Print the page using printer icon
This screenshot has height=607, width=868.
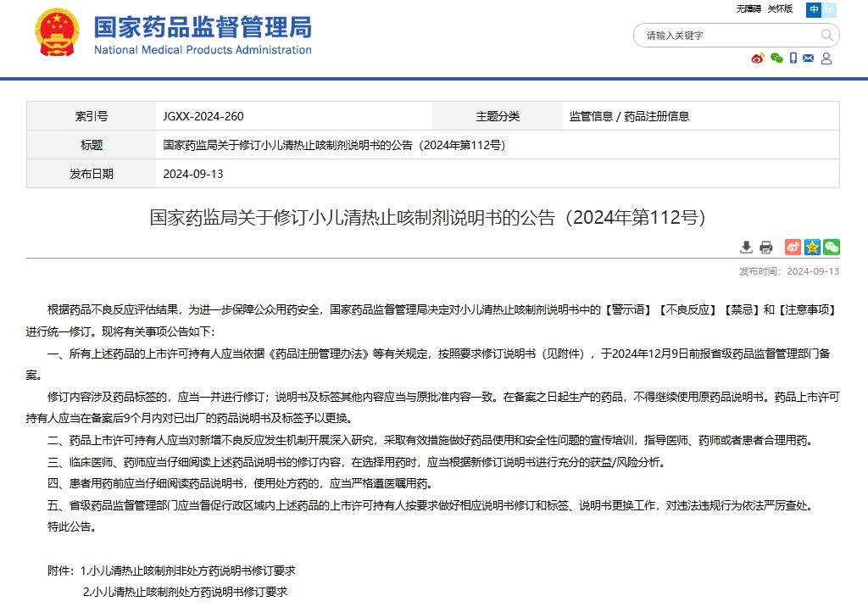766,247
